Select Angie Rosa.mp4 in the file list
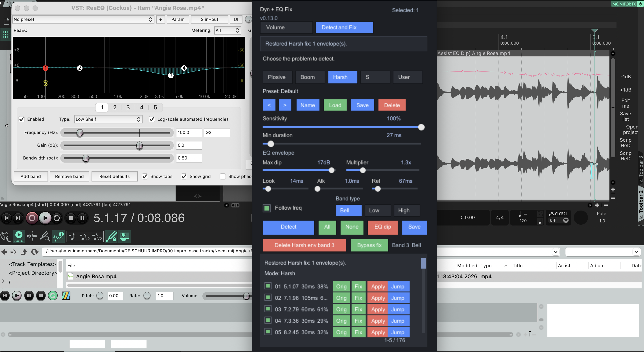Image resolution: width=644 pixels, height=352 pixels. (96, 276)
